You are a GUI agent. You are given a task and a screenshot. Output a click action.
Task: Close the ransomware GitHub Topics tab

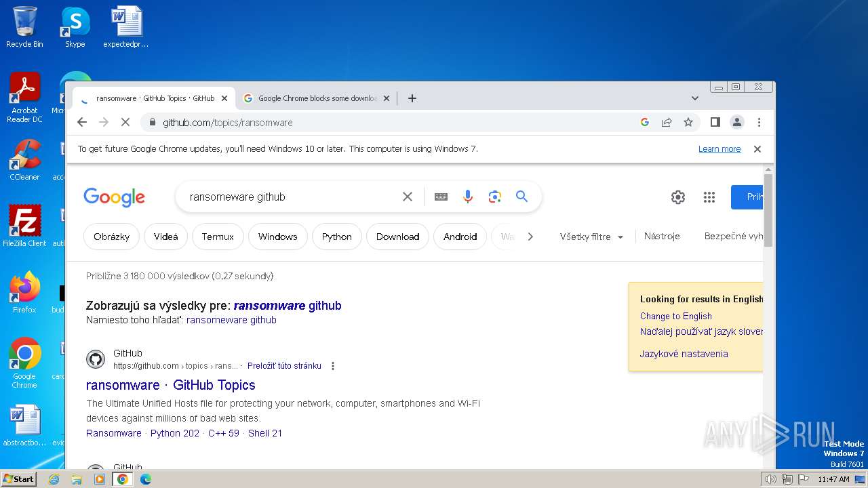pos(224,98)
